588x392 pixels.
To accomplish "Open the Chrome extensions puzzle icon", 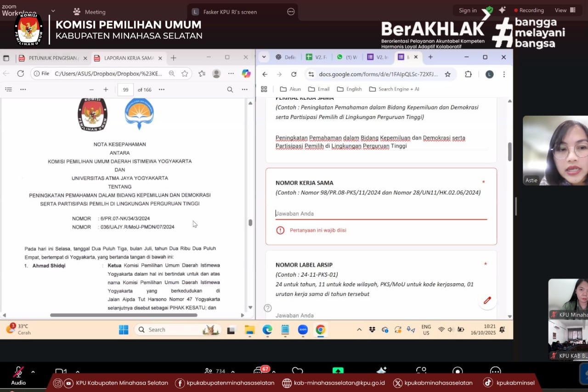I will click(x=468, y=74).
